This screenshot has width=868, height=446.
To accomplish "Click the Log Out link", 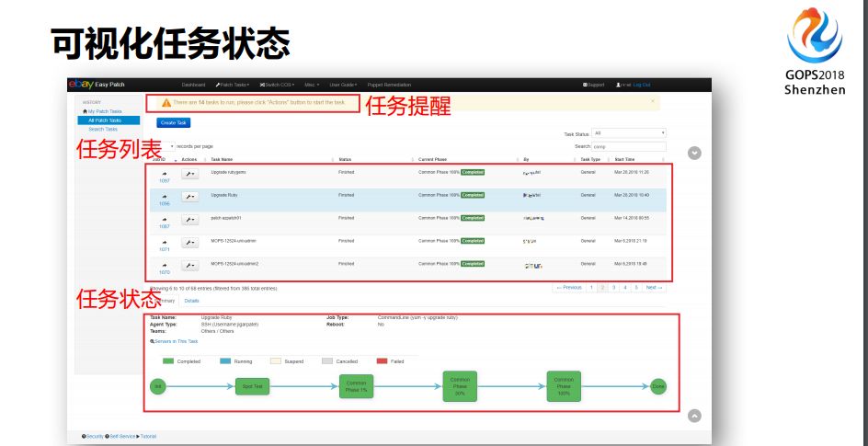I will tap(642, 85).
